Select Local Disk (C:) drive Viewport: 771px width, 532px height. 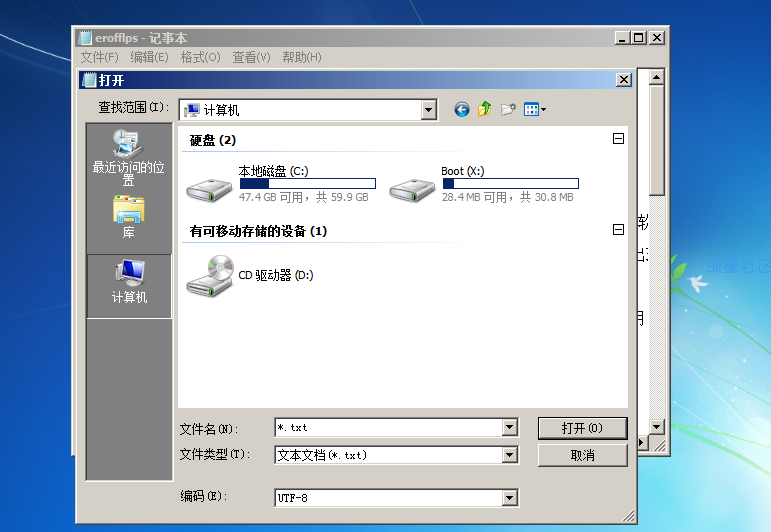(281, 185)
